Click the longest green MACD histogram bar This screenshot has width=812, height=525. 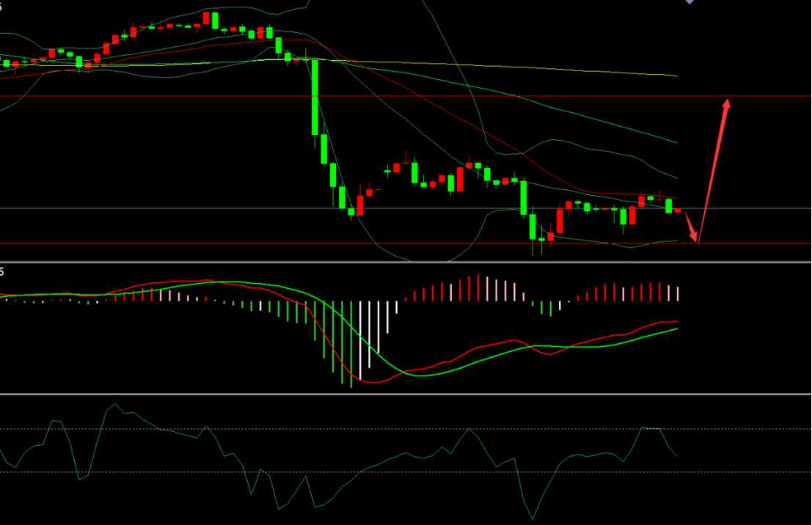click(351, 345)
